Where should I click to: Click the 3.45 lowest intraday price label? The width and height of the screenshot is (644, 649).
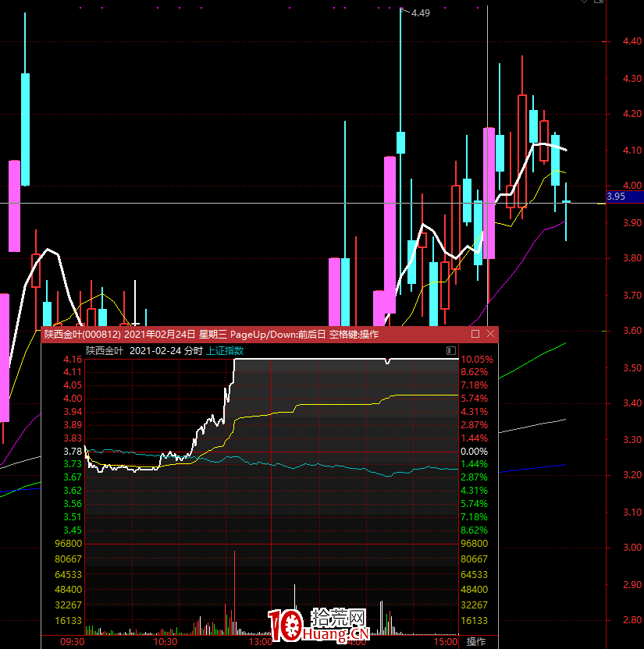pos(73,530)
